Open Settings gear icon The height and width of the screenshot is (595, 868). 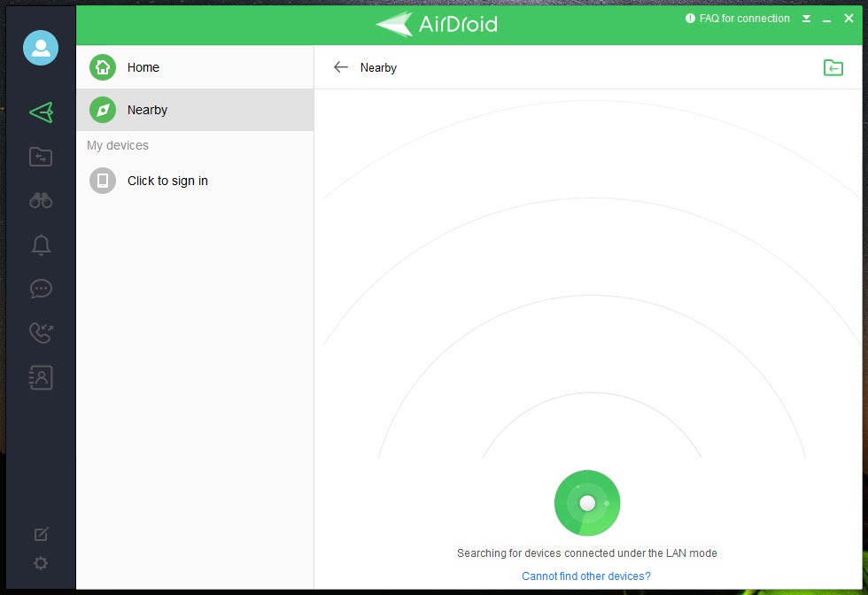(41, 563)
